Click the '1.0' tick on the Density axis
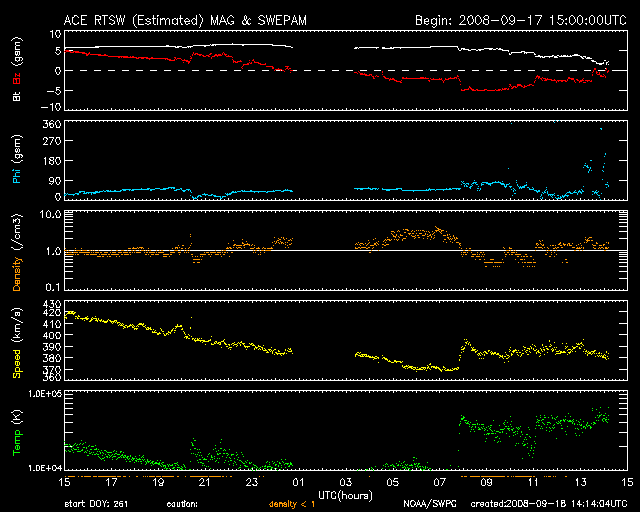 [x=53, y=251]
